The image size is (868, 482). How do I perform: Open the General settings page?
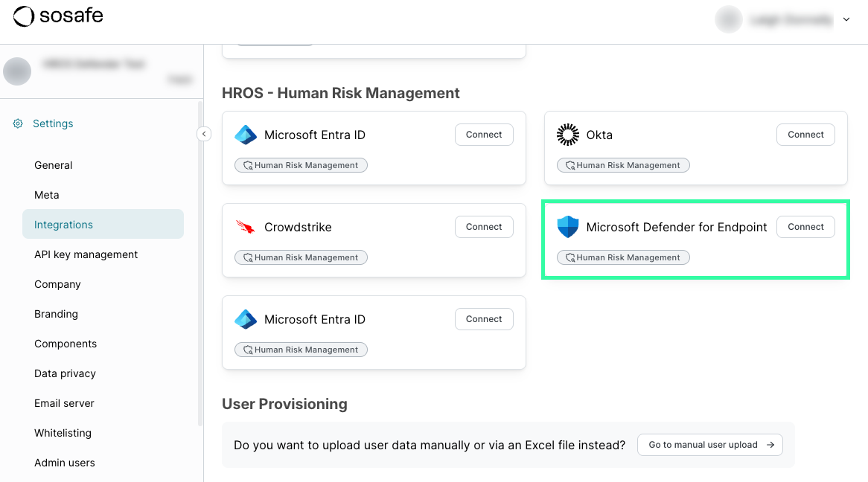[x=53, y=165]
